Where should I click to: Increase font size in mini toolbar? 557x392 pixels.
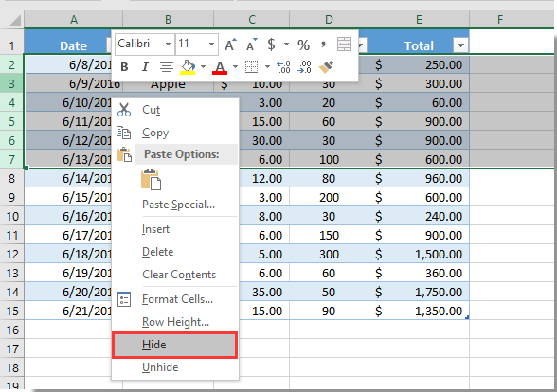point(230,45)
